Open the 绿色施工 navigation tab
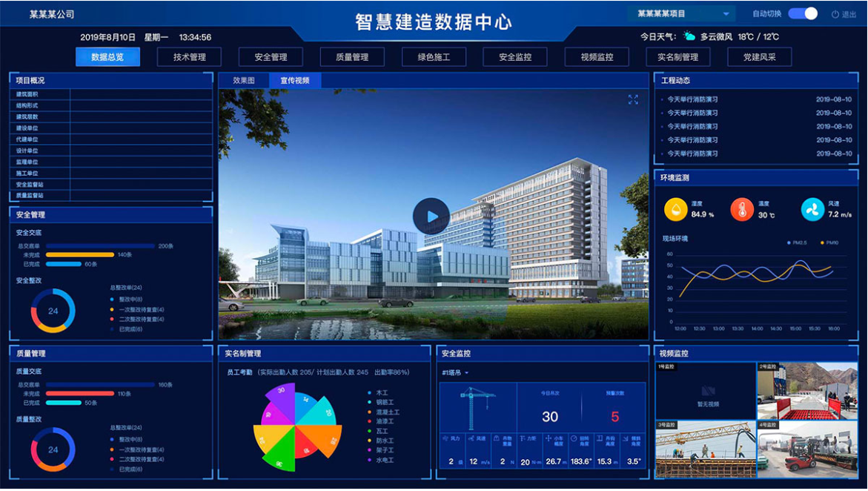This screenshot has width=868, height=491. pos(433,56)
